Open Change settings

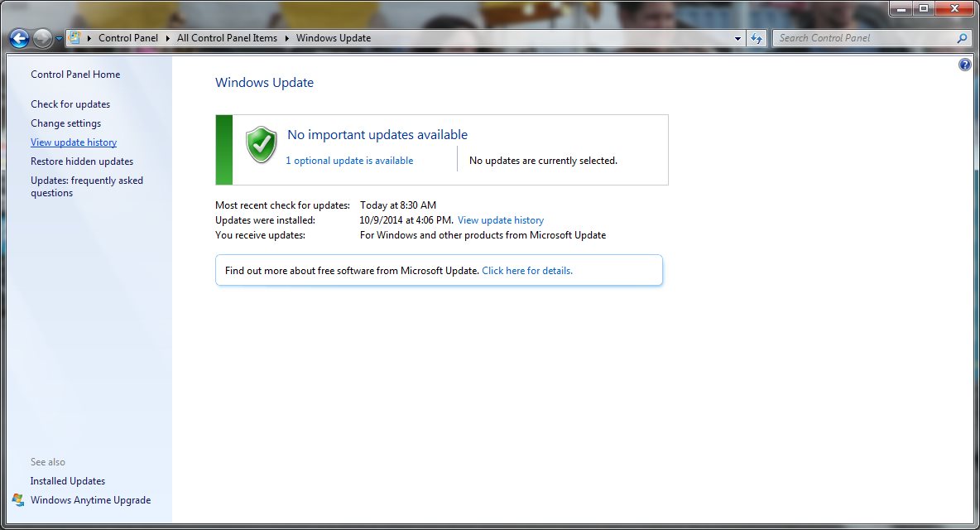point(65,123)
